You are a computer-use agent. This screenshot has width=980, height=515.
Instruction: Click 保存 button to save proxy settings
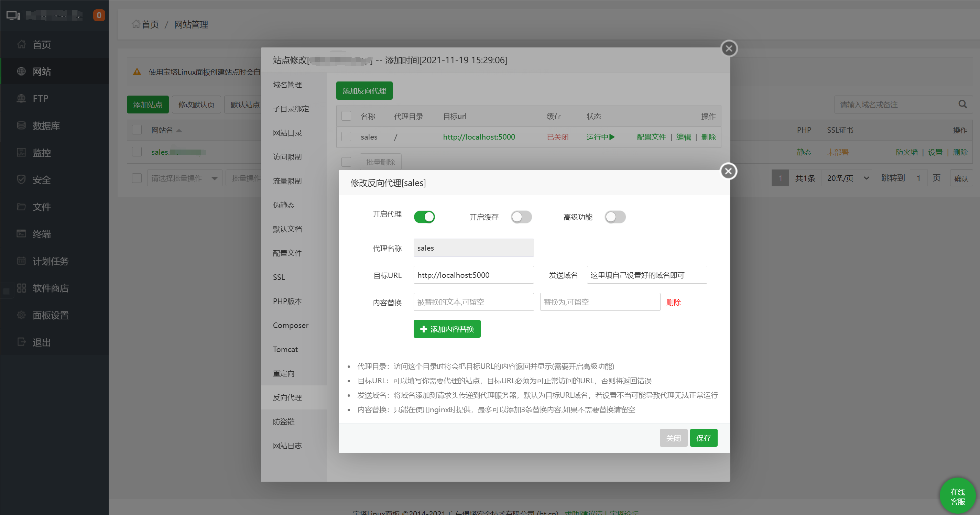pos(703,437)
